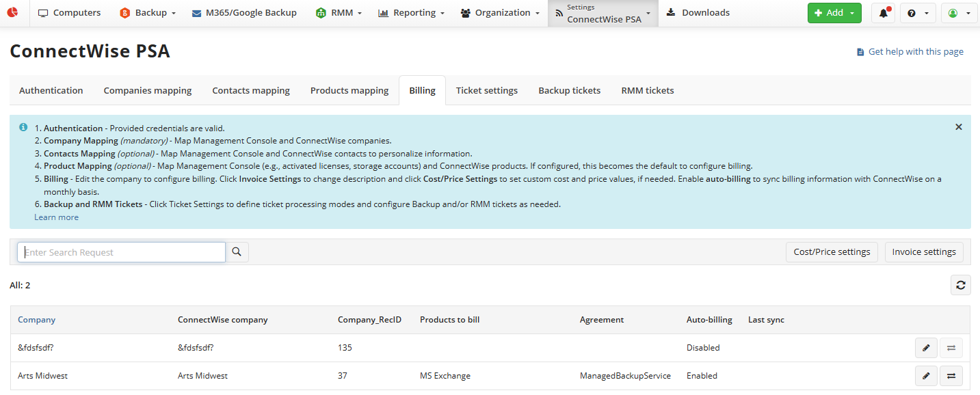Click the All: 2 count label
This screenshot has height=395, width=980.
click(20, 285)
